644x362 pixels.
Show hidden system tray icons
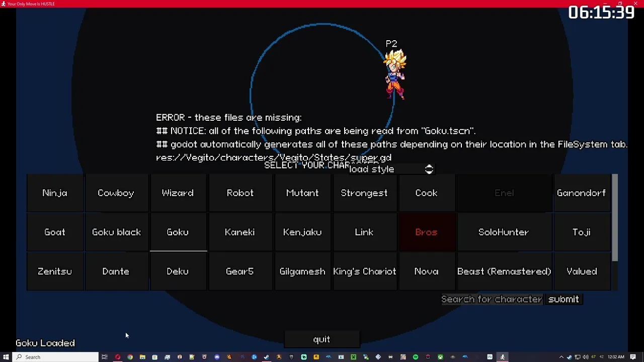561,357
